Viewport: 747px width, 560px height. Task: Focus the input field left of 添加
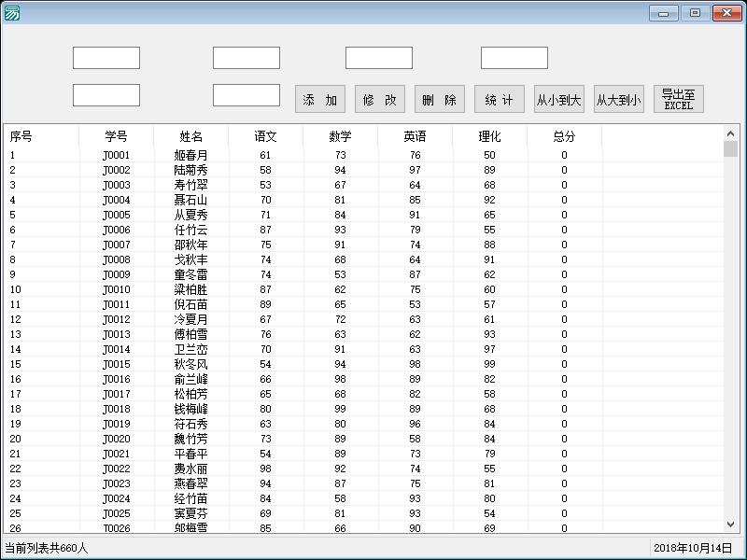click(247, 95)
